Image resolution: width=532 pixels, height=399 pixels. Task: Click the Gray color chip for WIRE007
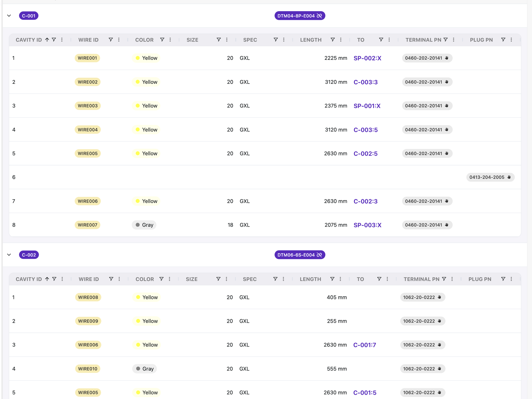coord(144,225)
